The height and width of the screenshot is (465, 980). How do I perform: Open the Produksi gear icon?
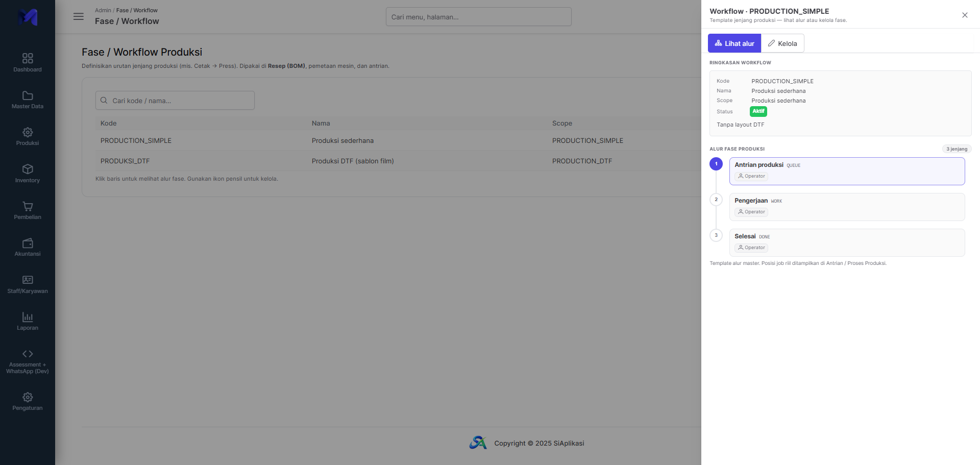click(x=28, y=132)
